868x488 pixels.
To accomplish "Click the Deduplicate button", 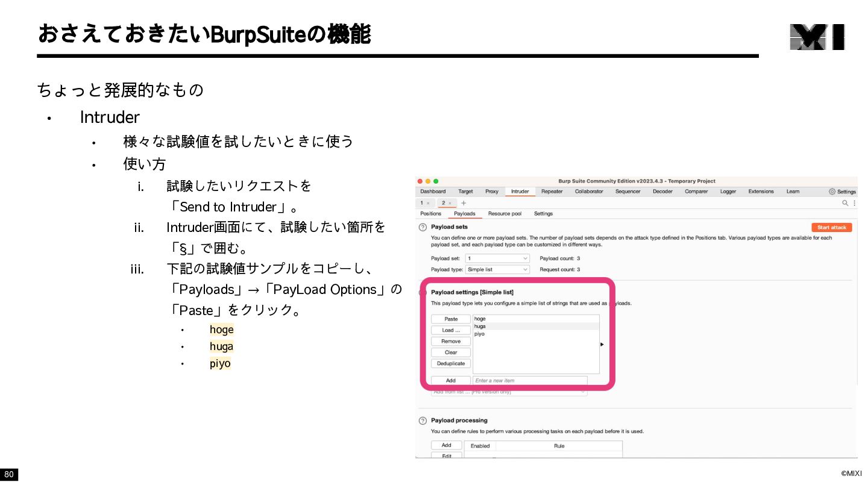I will pos(451,363).
